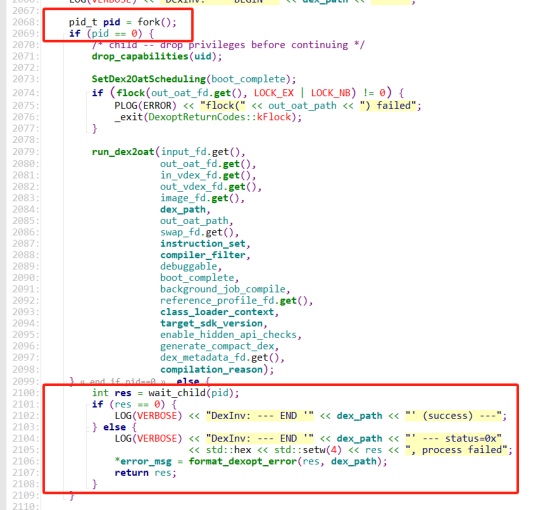Click the swap_fd.get() argument
Image resolution: width=538 pixels, height=510 pixels.
pos(197,232)
